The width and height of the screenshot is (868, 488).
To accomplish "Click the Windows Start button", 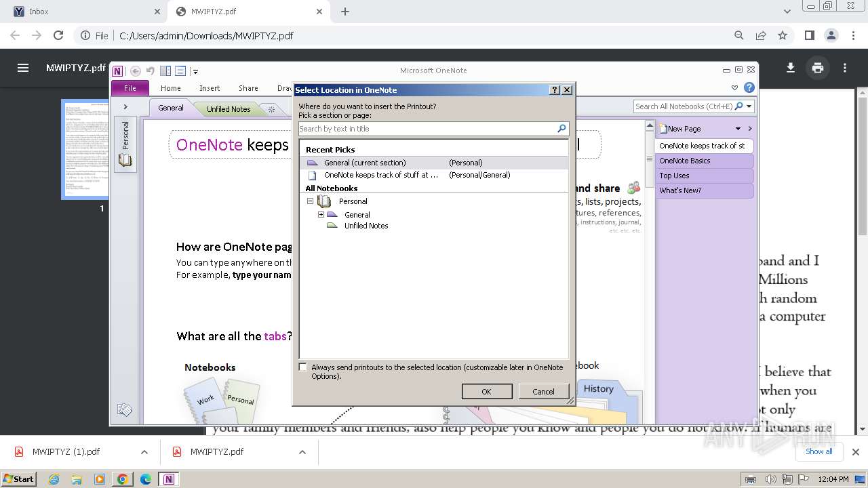I will pos(19,479).
